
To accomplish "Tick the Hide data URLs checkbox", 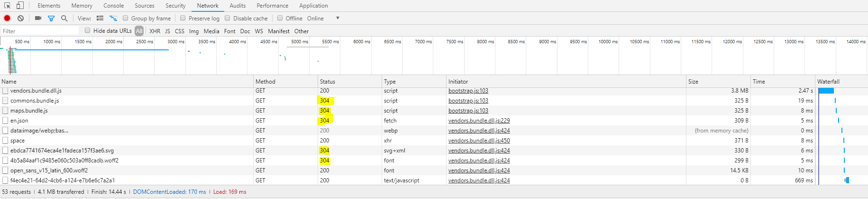I will pos(87,30).
